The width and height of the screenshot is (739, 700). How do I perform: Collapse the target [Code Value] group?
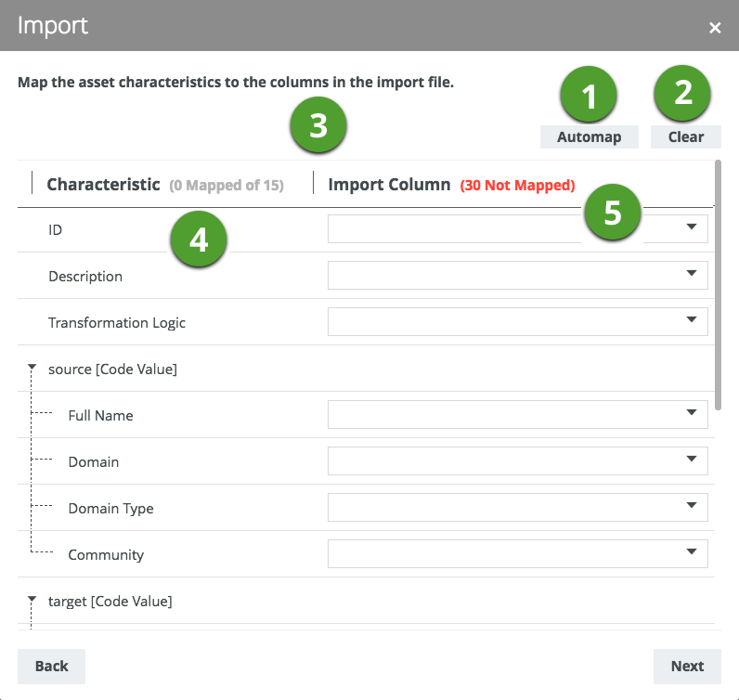[32, 600]
